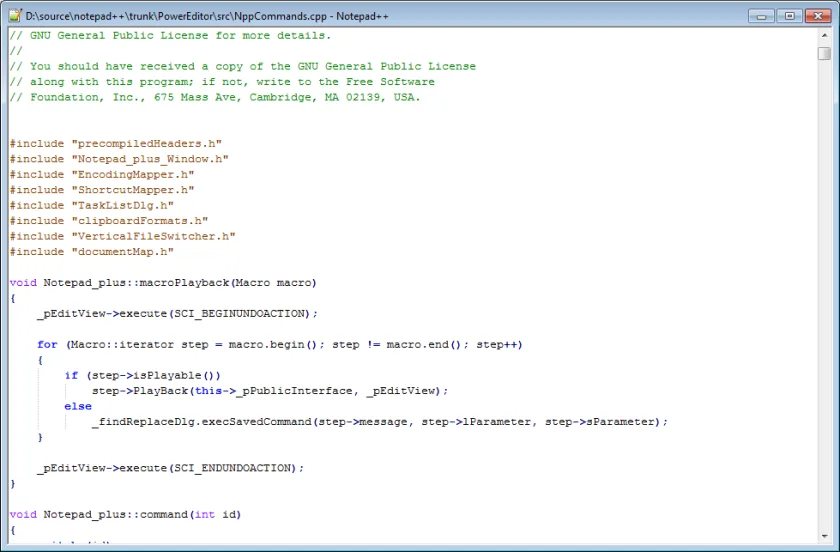The image size is (840, 552).
Task: Click the "step->message" argument
Action: coord(363,422)
